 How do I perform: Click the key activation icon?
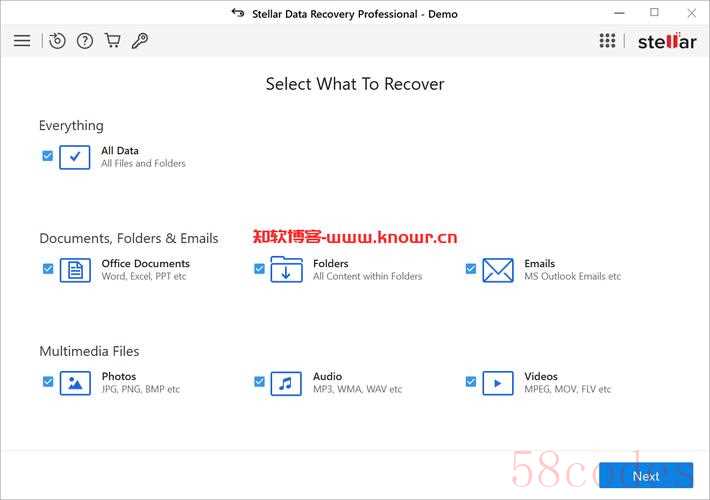139,41
